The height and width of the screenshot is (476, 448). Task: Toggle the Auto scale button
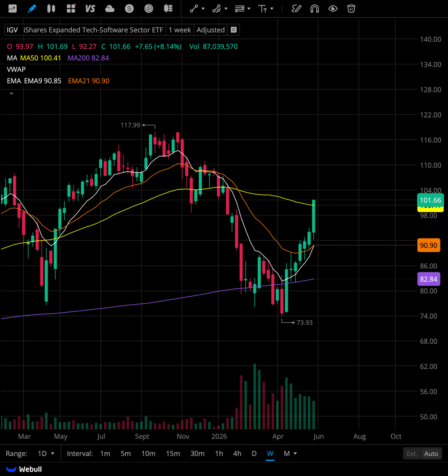point(431,453)
